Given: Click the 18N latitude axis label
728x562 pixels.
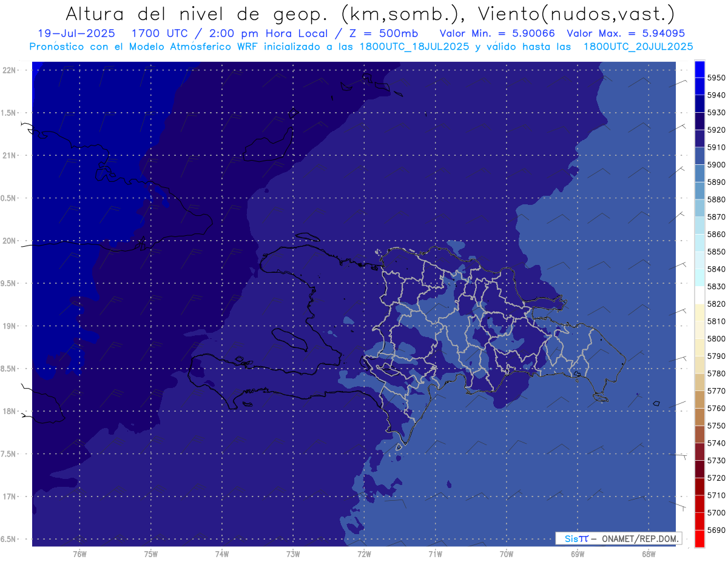Looking at the screenshot, I should click(10, 412).
